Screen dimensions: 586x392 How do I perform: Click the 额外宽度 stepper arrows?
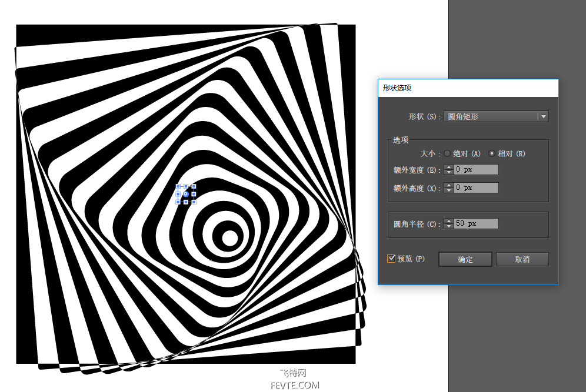coord(449,169)
